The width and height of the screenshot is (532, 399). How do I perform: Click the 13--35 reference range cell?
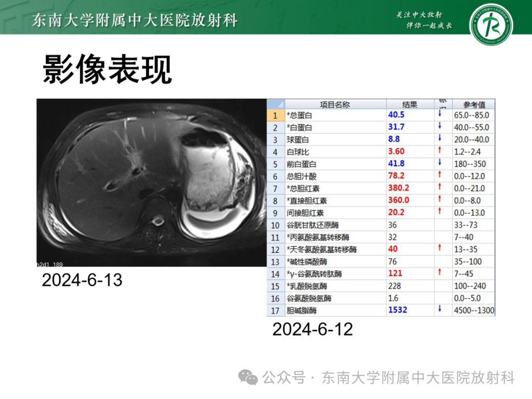pos(474,250)
